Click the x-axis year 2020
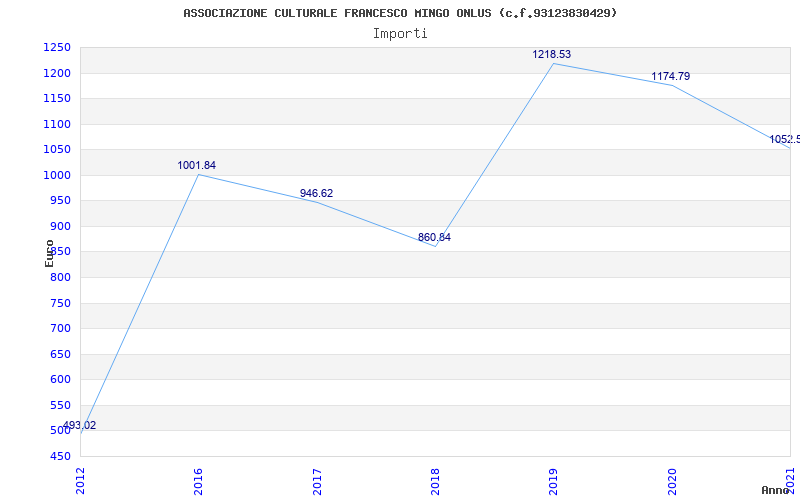Image resolution: width=800 pixels, height=500 pixels. pos(672,481)
